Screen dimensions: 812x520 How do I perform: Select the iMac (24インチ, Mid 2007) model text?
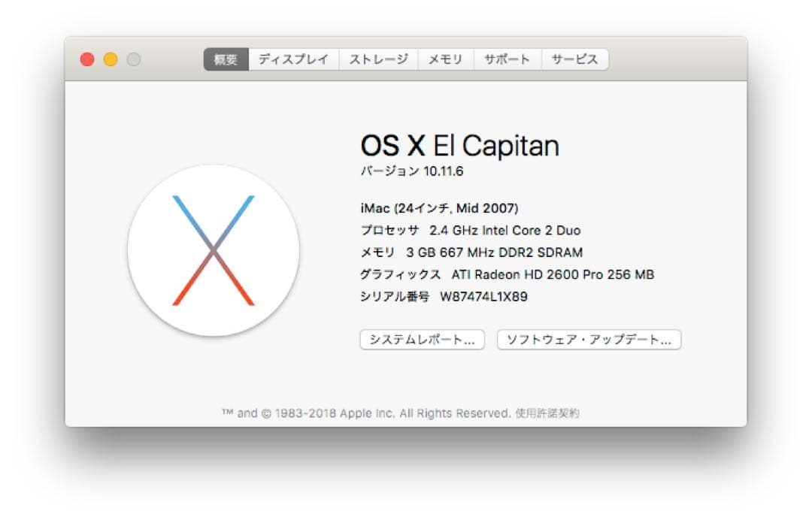[x=441, y=208]
